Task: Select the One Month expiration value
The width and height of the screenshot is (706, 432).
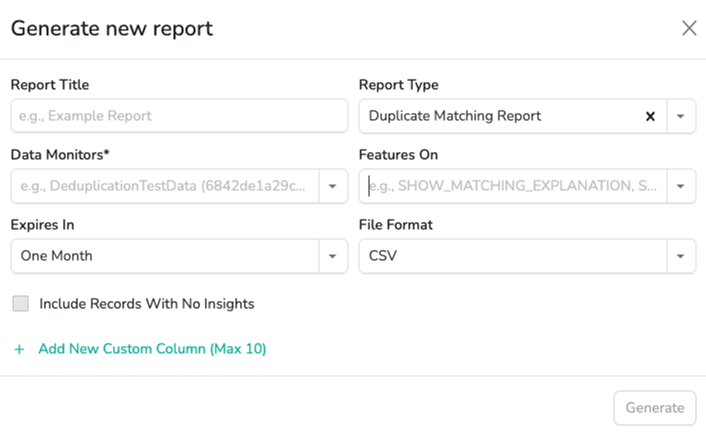Action: [57, 256]
